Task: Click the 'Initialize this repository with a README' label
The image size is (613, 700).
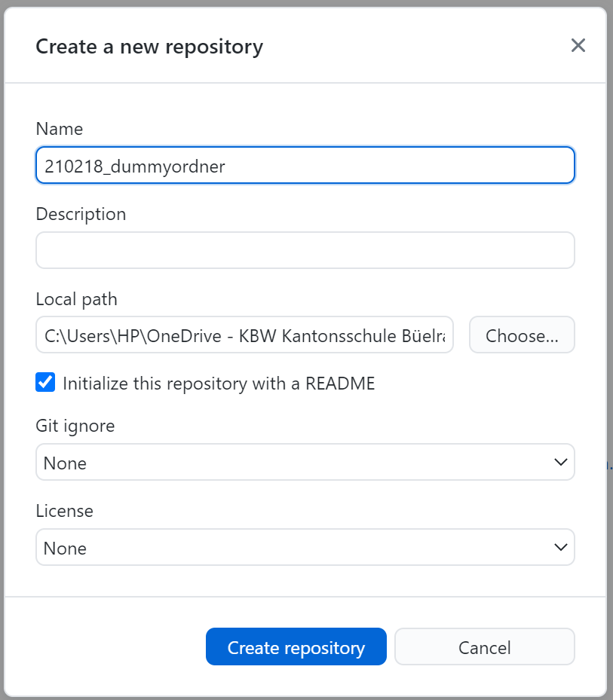Action: click(219, 384)
